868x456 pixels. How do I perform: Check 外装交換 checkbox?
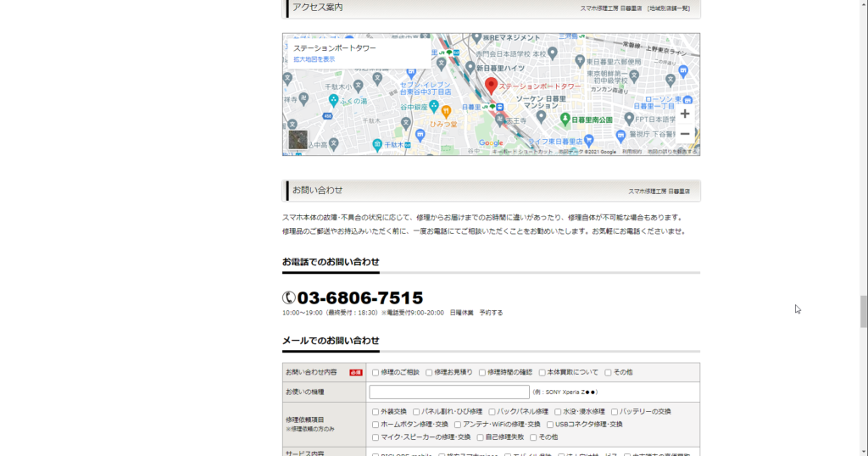pyautogui.click(x=376, y=412)
